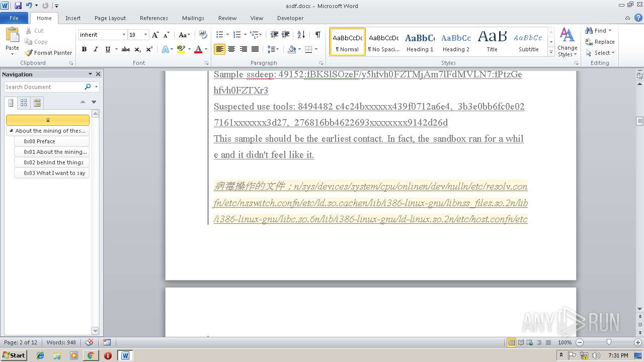Click the Save icon in Quick Access Toolbar
644x362 pixels.
tap(18, 6)
